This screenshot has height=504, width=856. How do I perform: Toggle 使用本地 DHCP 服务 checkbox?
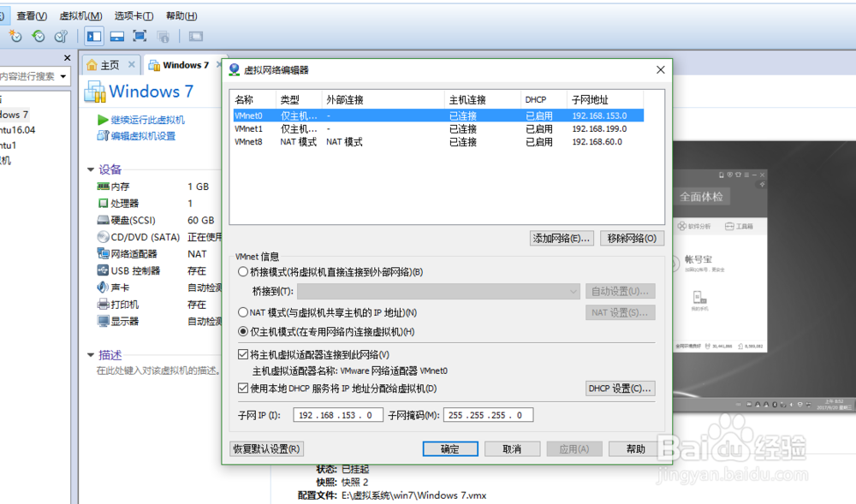[x=243, y=388]
